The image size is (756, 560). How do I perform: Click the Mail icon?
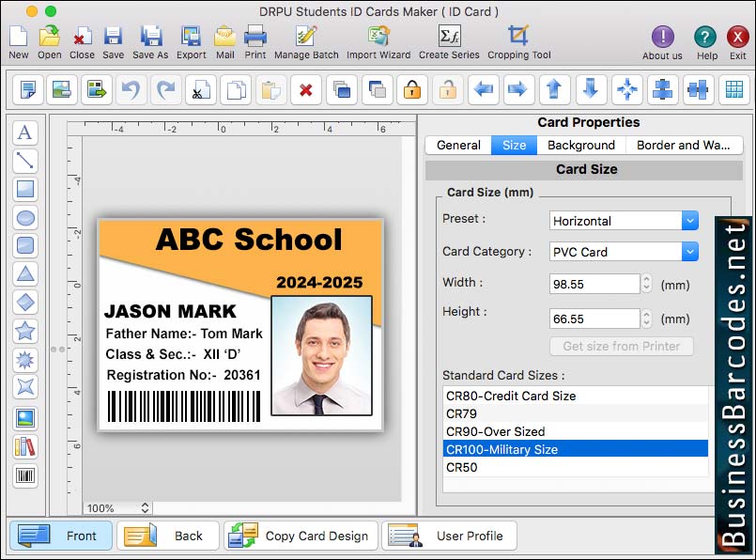(224, 37)
